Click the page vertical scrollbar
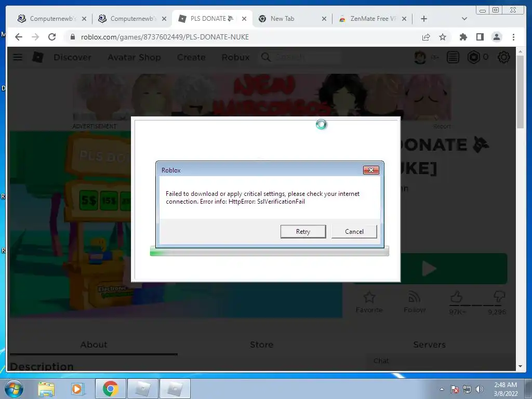This screenshot has width=532, height=399. click(x=521, y=92)
